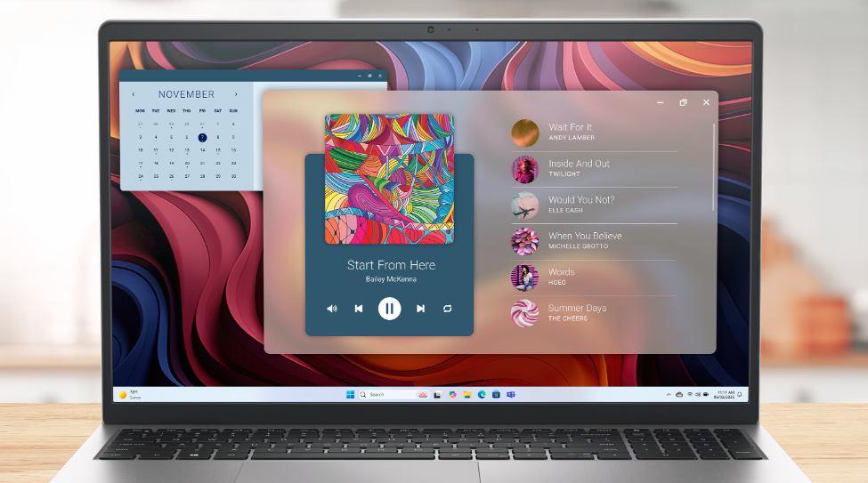The width and height of the screenshot is (868, 483).
Task: Pause the song Start From Here
Action: pyautogui.click(x=389, y=309)
